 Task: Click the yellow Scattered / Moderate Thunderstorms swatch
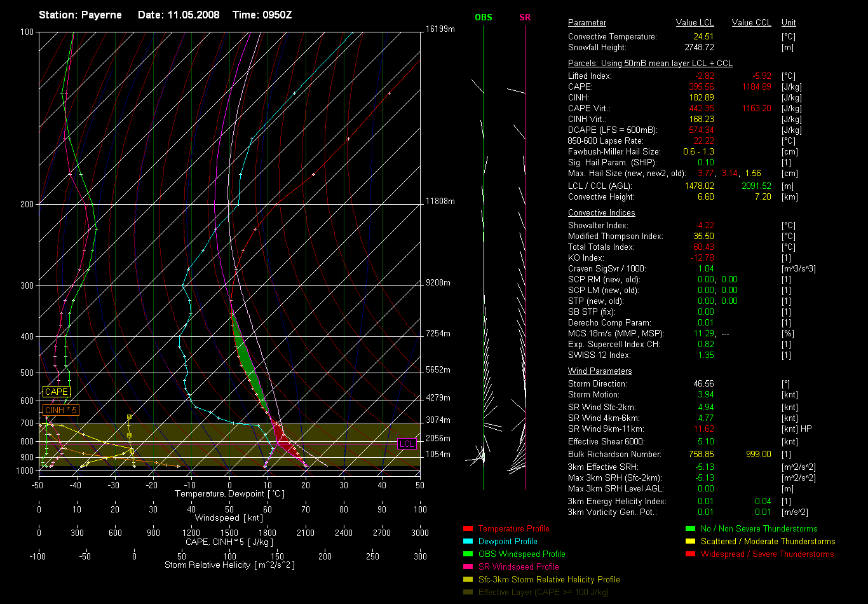[690, 541]
